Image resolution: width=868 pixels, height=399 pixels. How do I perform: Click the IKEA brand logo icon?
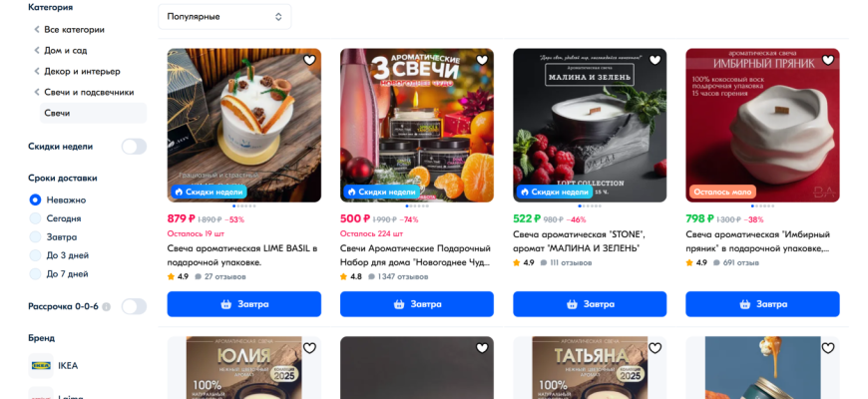41,366
